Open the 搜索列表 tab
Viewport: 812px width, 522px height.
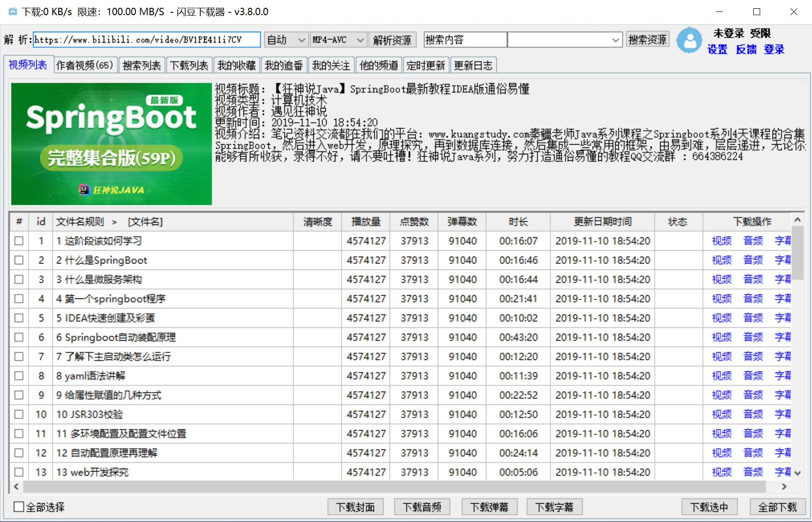coord(142,65)
